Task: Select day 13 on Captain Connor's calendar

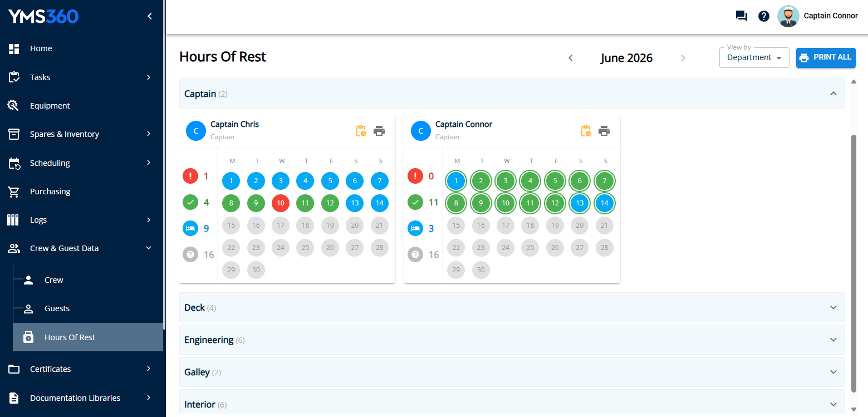Action: (x=580, y=203)
